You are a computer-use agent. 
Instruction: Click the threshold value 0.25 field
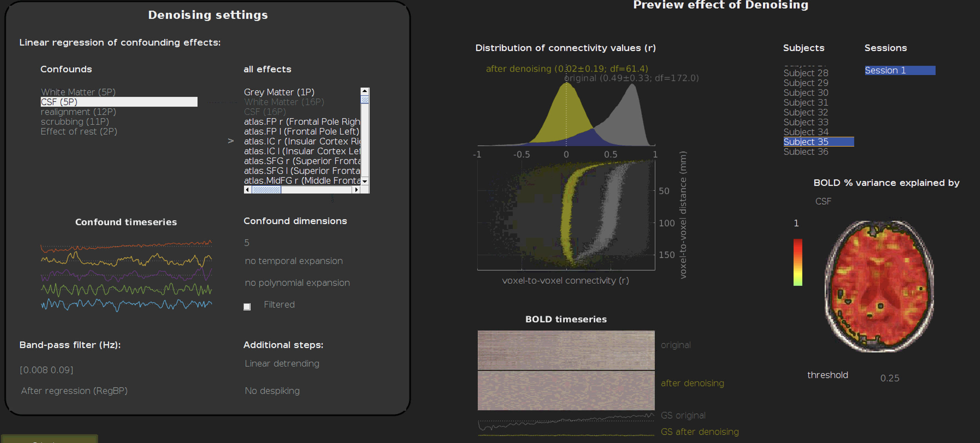[x=889, y=378]
